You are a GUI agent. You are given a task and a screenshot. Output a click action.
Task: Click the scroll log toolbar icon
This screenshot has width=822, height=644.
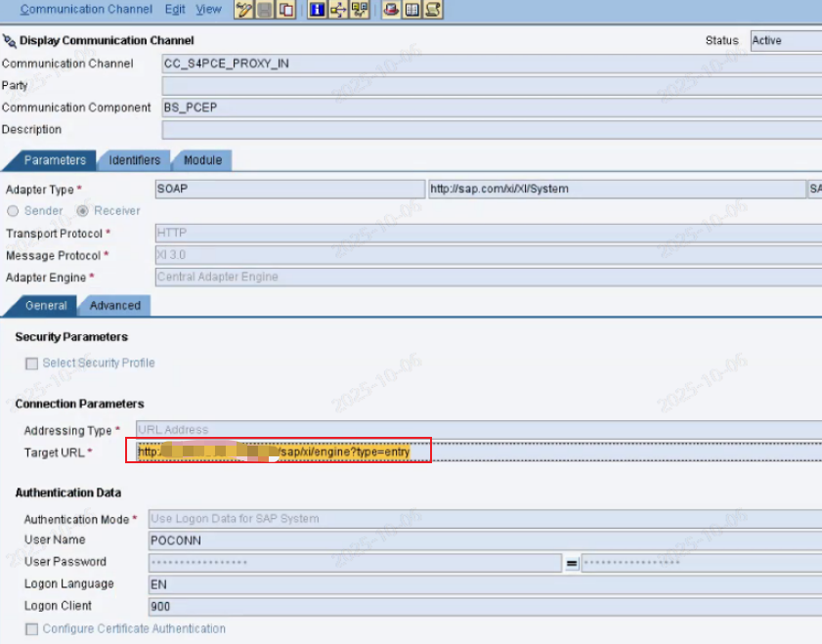433,10
